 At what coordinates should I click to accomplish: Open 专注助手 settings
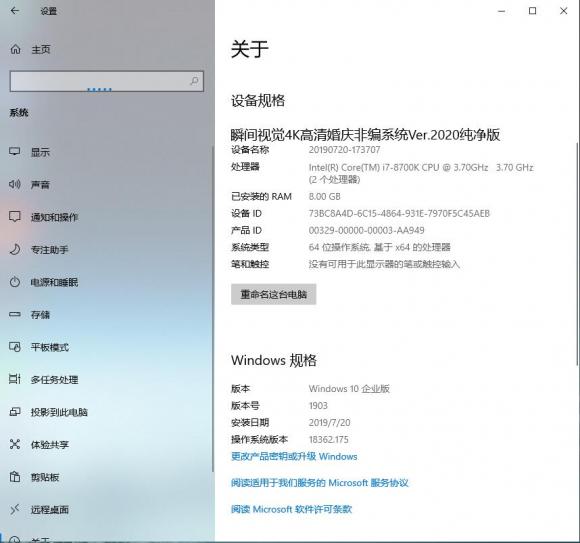(50, 250)
